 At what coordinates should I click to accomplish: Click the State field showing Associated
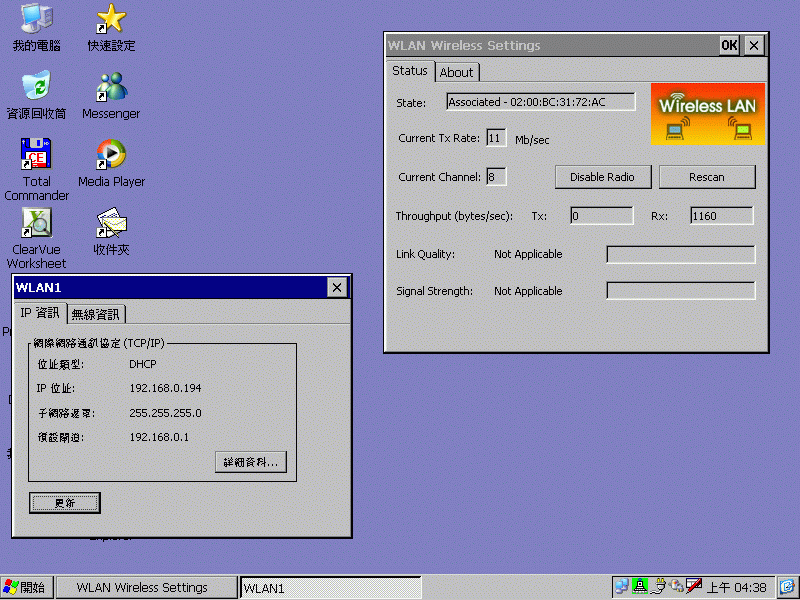point(541,102)
